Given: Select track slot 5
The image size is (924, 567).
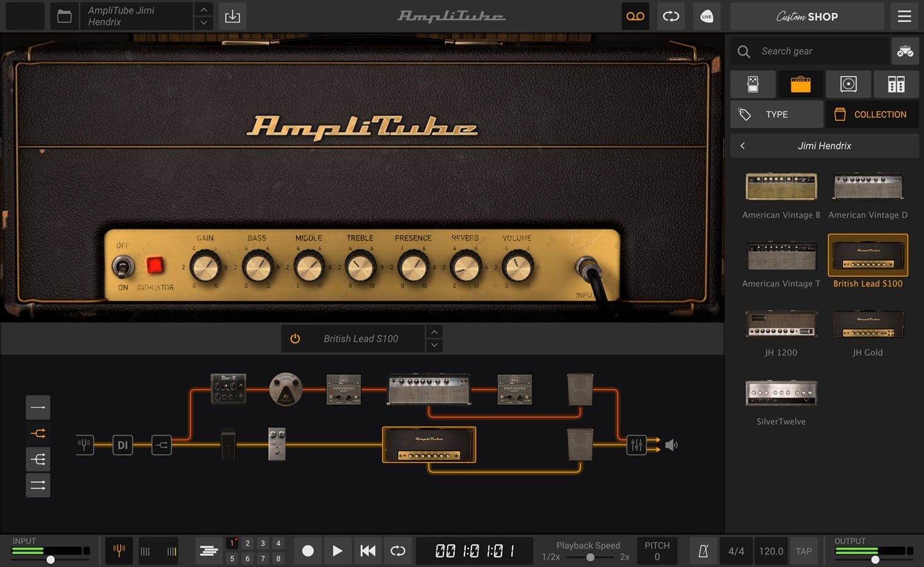Looking at the screenshot, I should (232, 558).
